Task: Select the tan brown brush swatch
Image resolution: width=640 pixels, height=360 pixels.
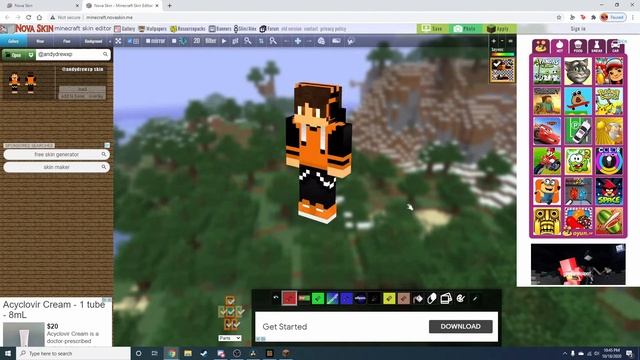Action: (403, 298)
